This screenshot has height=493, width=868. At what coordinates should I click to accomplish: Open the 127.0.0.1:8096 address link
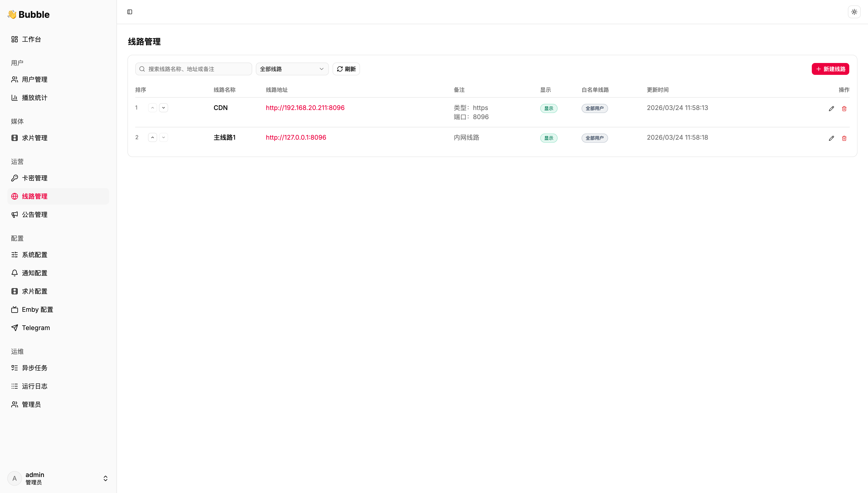296,137
